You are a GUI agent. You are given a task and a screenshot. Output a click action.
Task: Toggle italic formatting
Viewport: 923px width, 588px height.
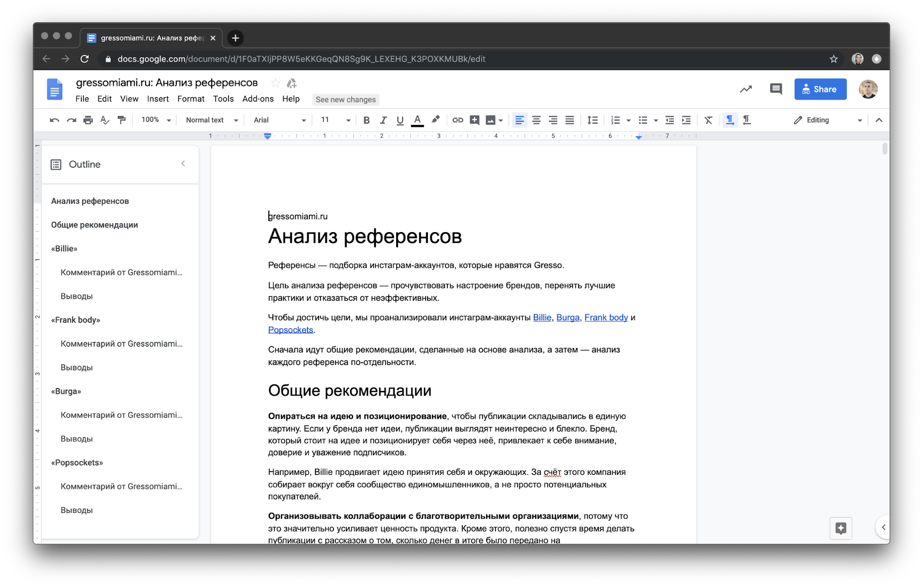click(383, 120)
